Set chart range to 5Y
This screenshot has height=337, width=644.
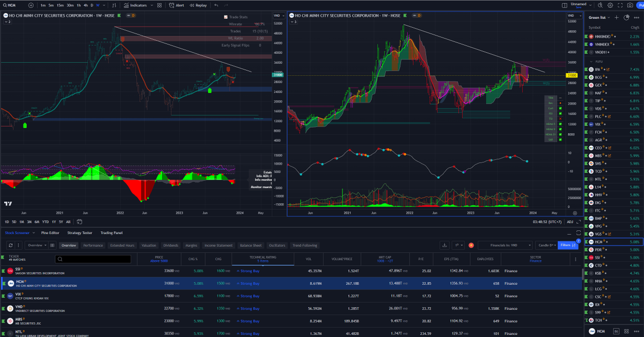(61, 222)
